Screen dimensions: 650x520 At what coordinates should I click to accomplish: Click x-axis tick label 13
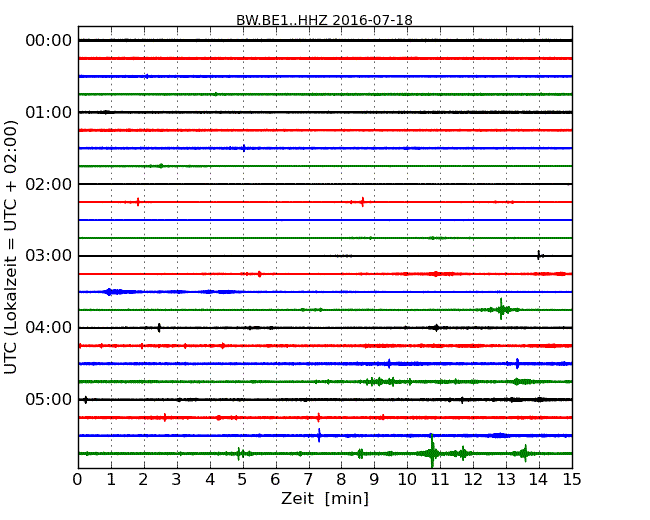click(x=506, y=479)
